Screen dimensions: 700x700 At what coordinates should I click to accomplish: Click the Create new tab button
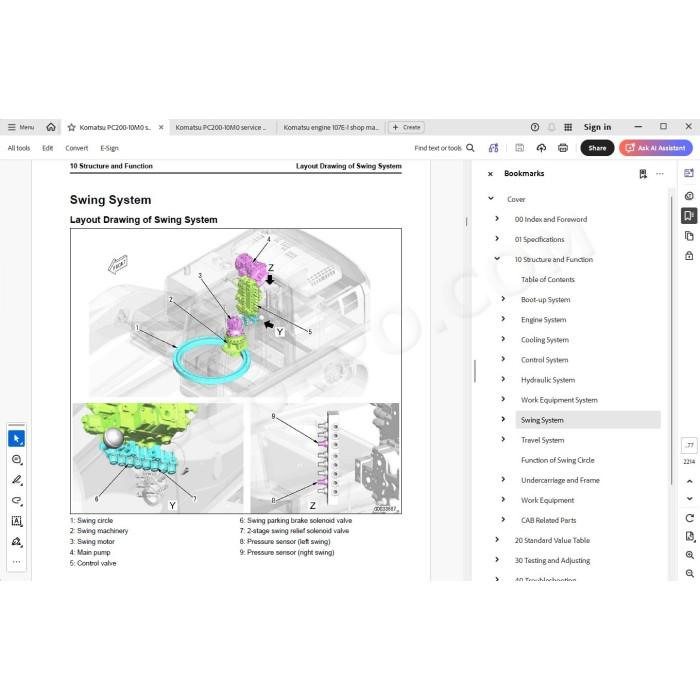tap(406, 127)
